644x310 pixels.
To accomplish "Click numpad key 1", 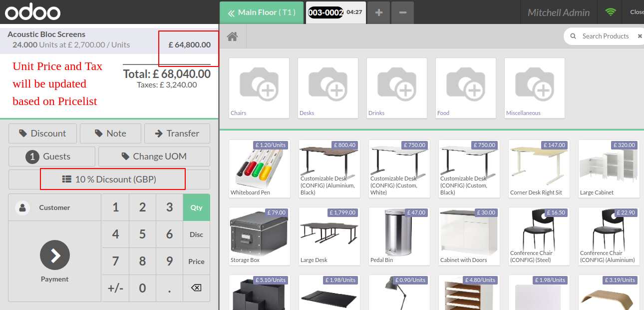I will click(x=115, y=207).
